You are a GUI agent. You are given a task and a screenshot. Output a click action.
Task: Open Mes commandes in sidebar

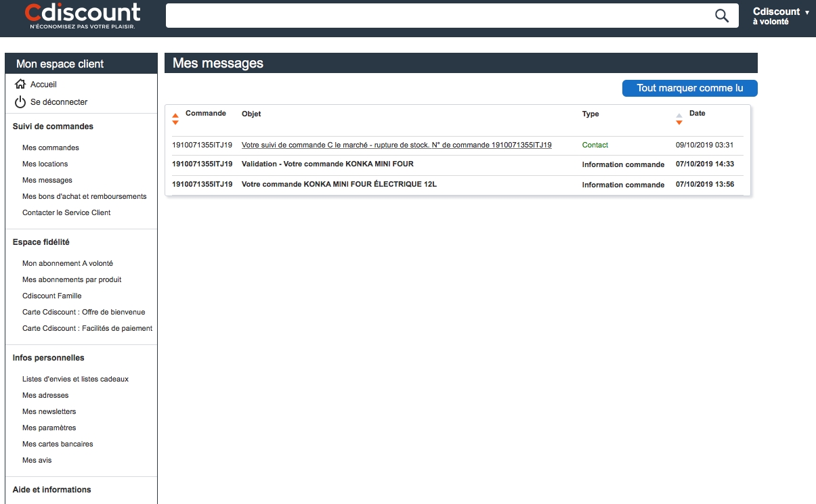point(51,147)
